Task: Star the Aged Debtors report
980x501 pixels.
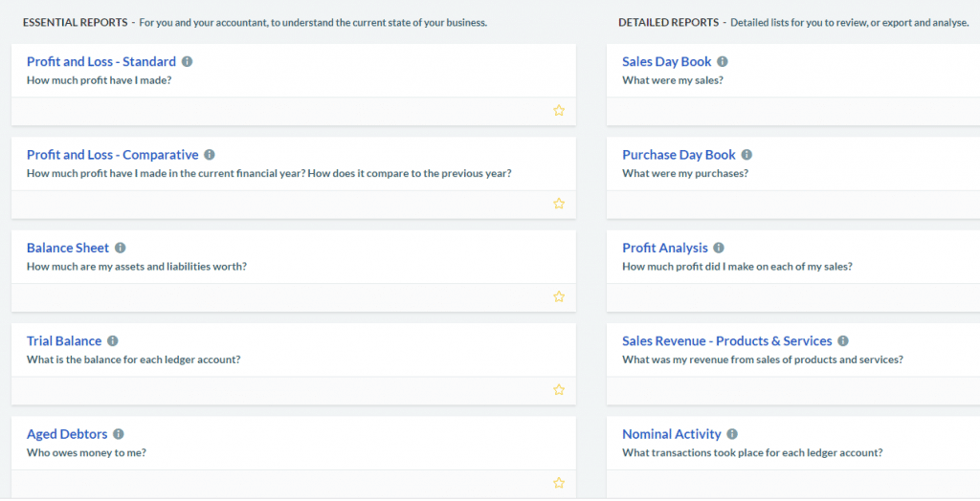Action: [559, 483]
